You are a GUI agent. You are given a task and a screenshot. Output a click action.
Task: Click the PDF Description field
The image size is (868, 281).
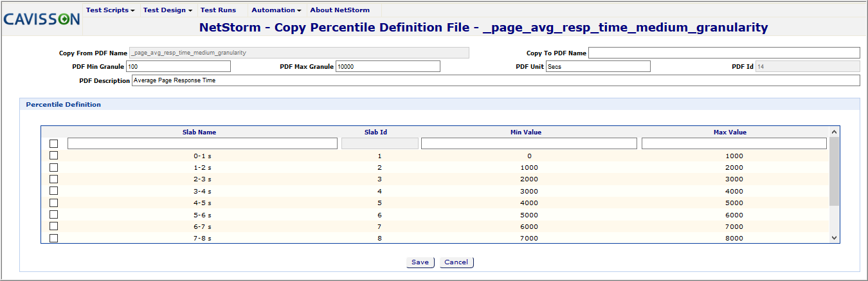pos(495,80)
